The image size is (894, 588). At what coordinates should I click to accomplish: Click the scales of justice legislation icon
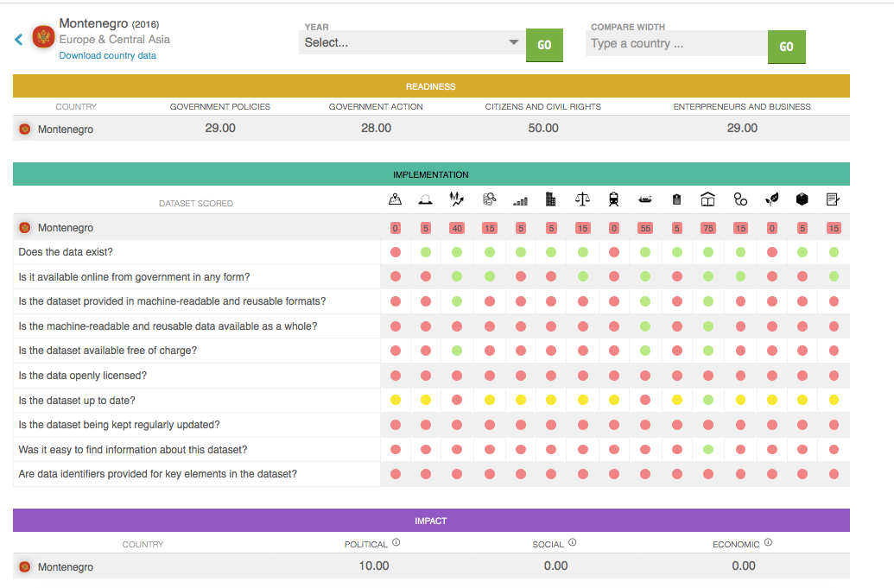tap(583, 199)
